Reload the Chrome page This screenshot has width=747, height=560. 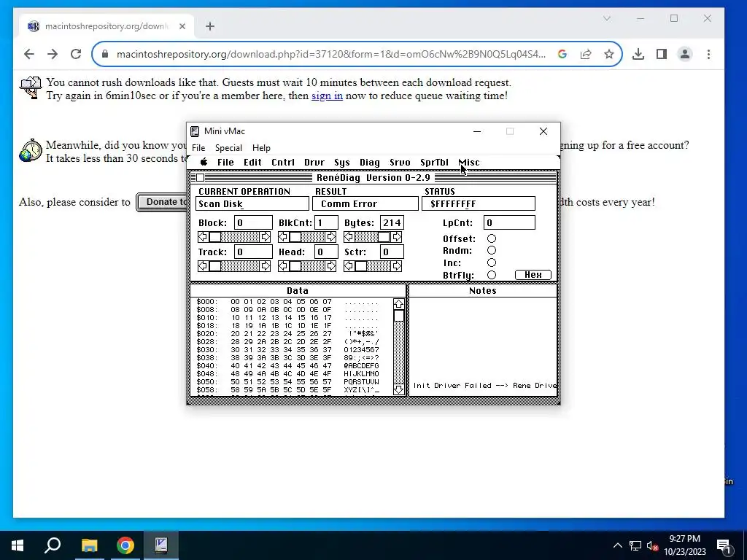(76, 54)
